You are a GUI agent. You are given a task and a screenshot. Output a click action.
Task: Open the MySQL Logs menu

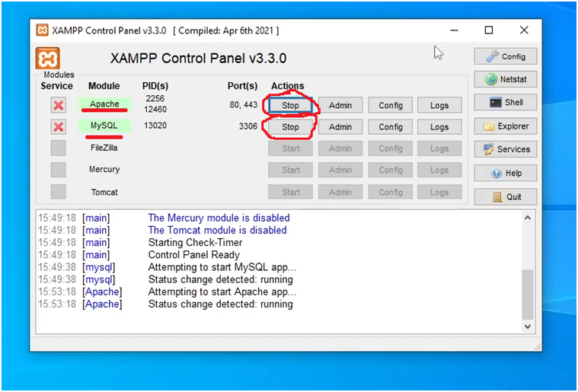tap(439, 127)
